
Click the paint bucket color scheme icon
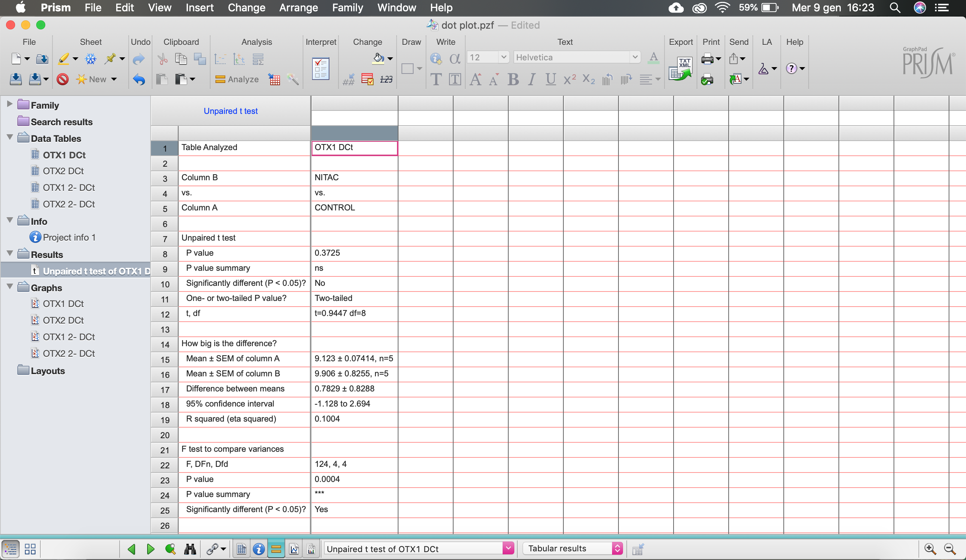pos(378,58)
